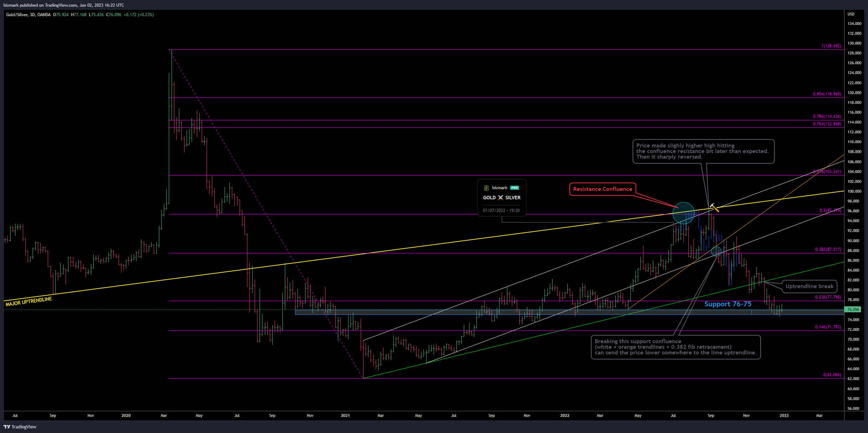Image resolution: width=868 pixels, height=433 pixels.
Task: Click the 134.000 price axis label
Action: pyautogui.click(x=854, y=24)
